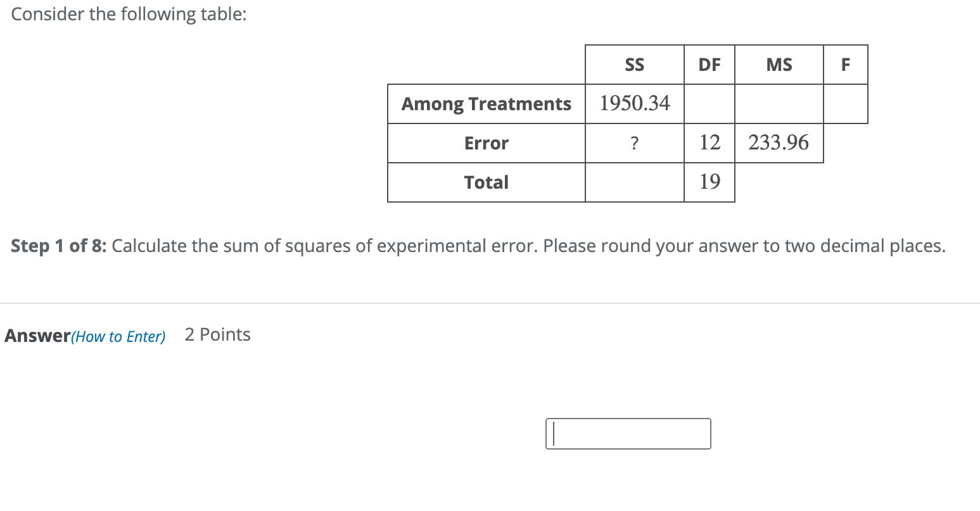Select the F column header
Image resolution: width=980 pixels, height=511 pixels.
pyautogui.click(x=845, y=65)
